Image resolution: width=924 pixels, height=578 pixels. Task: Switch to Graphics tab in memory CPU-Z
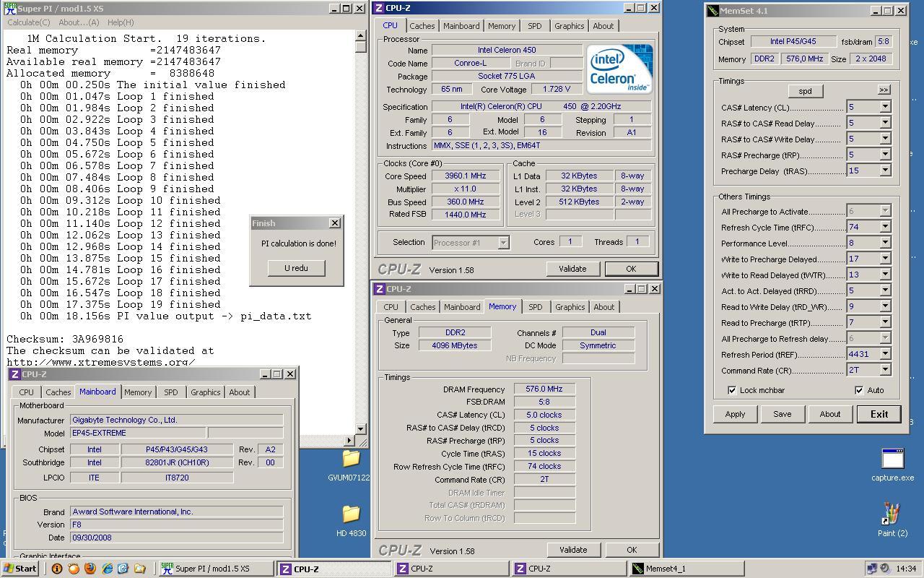click(570, 307)
